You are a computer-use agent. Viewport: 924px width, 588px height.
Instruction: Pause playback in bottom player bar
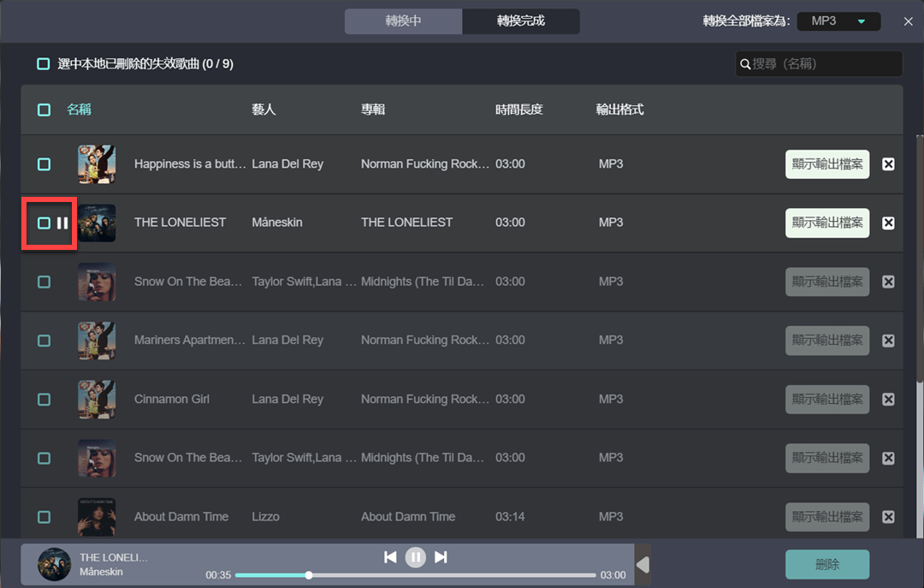416,557
